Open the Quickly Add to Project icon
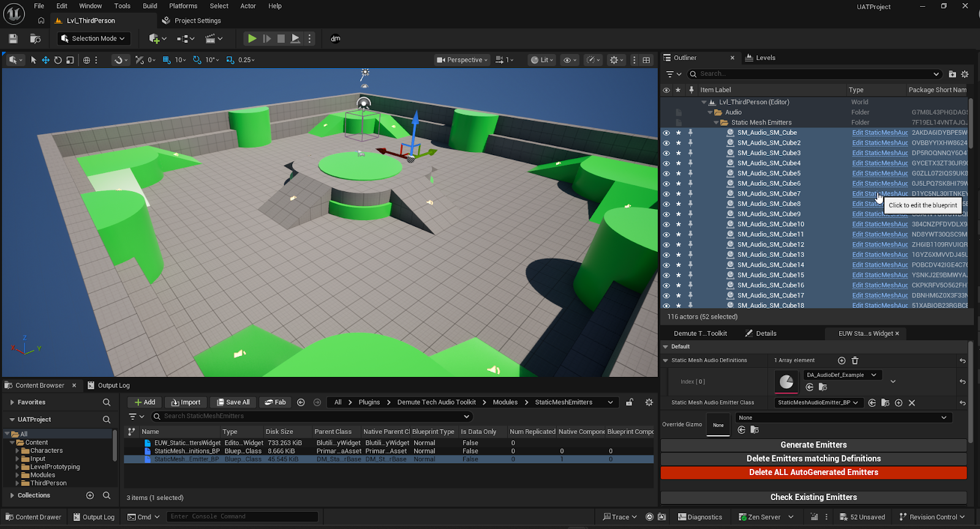 click(x=157, y=39)
